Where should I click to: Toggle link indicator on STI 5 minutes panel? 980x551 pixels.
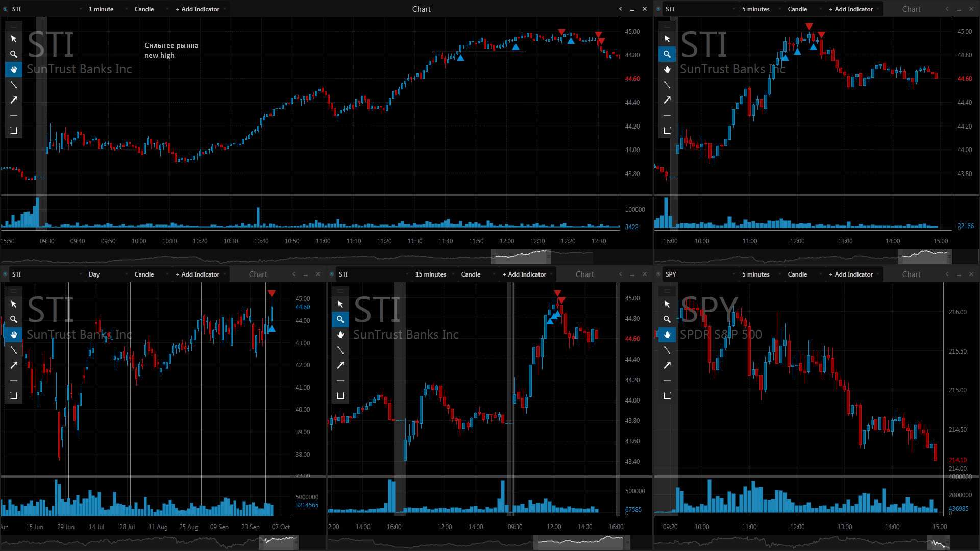pyautogui.click(x=658, y=9)
